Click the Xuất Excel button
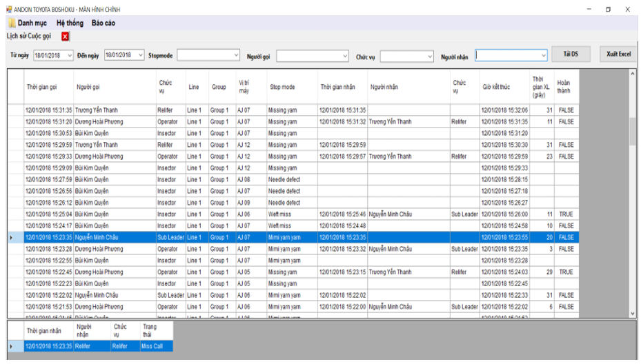 618,54
